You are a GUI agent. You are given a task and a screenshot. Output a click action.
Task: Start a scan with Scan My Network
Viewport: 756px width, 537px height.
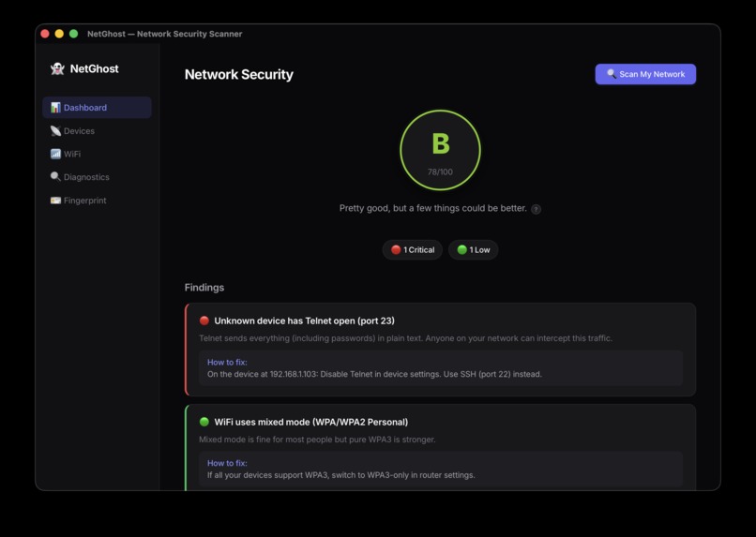(645, 74)
